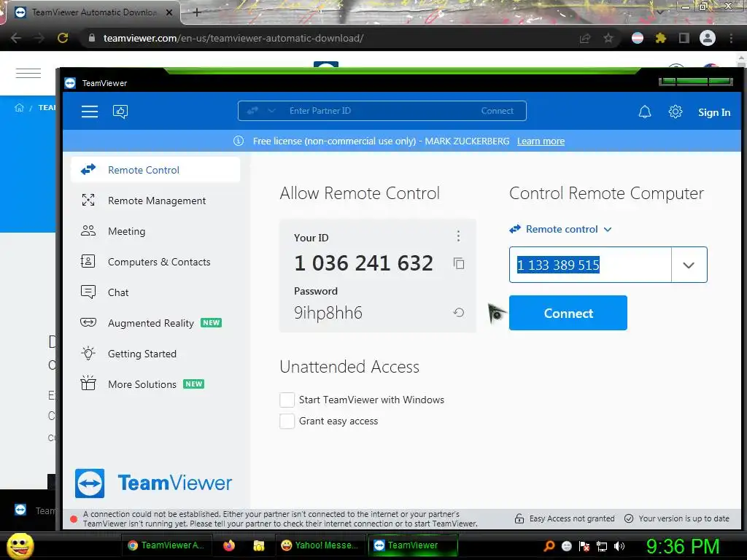Share this page from the address bar

585,38
